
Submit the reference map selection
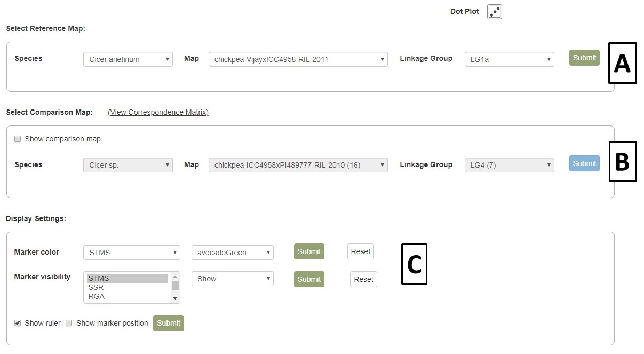click(x=584, y=58)
